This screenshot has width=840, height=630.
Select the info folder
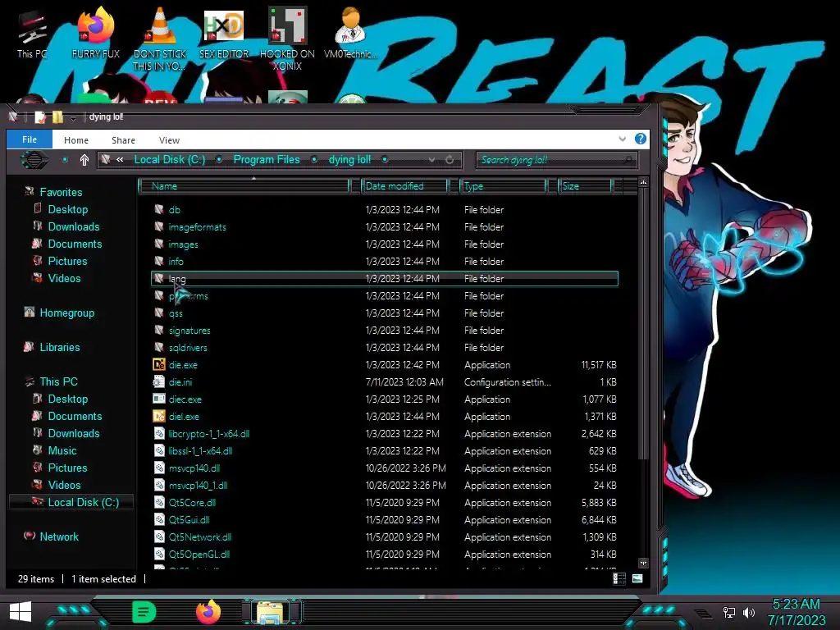pos(176,262)
